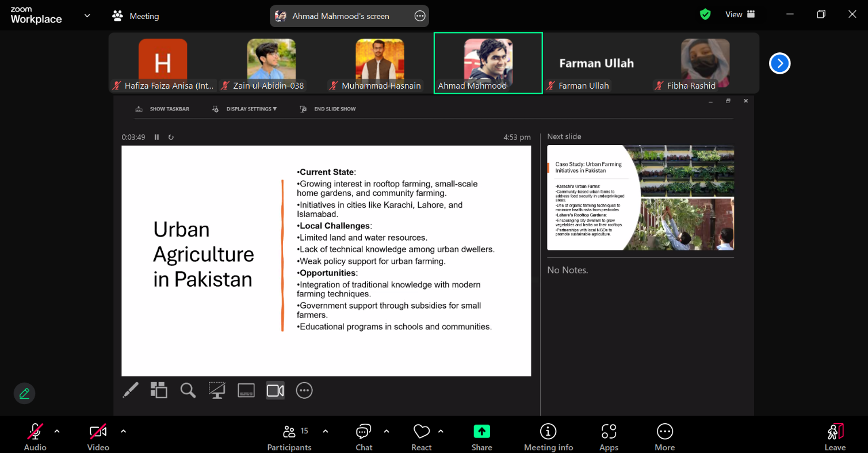The width and height of the screenshot is (868, 453).
Task: Unmute the microphone with Audio button
Action: point(35,437)
